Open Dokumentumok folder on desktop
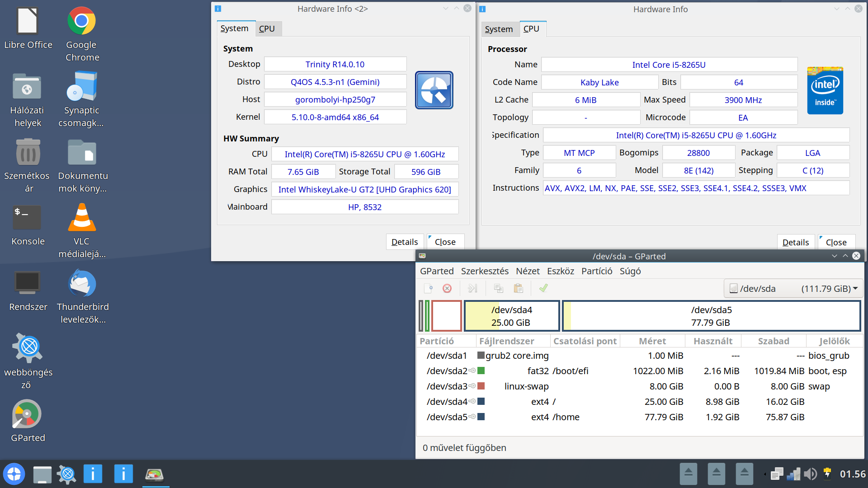The width and height of the screenshot is (868, 488). [x=82, y=165]
